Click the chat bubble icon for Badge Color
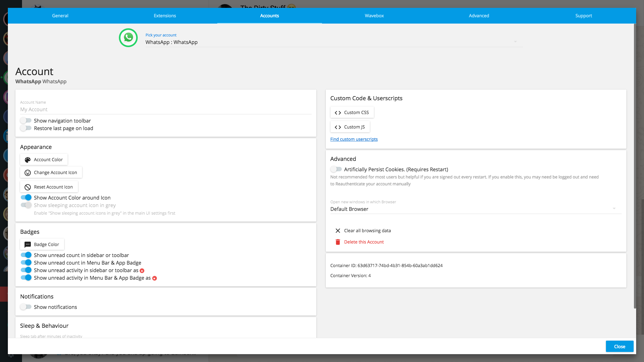 pos(28,244)
